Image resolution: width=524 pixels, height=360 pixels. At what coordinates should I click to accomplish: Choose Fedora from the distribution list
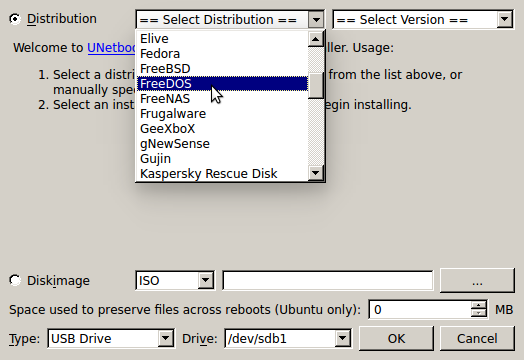pos(222,54)
